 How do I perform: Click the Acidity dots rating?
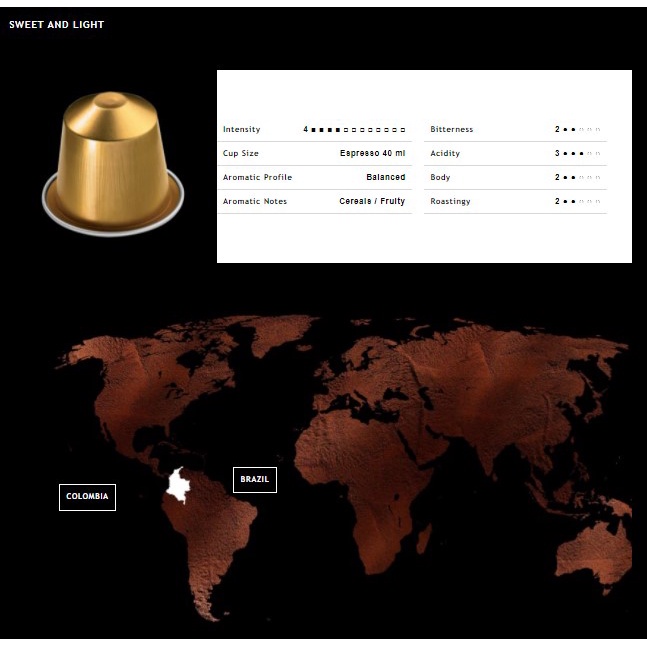pos(582,154)
